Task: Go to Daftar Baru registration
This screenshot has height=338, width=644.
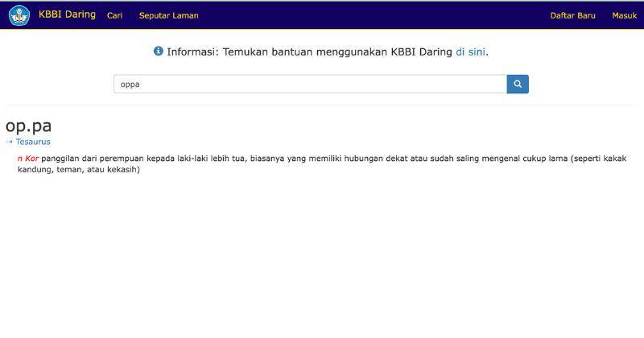Action: coord(572,15)
